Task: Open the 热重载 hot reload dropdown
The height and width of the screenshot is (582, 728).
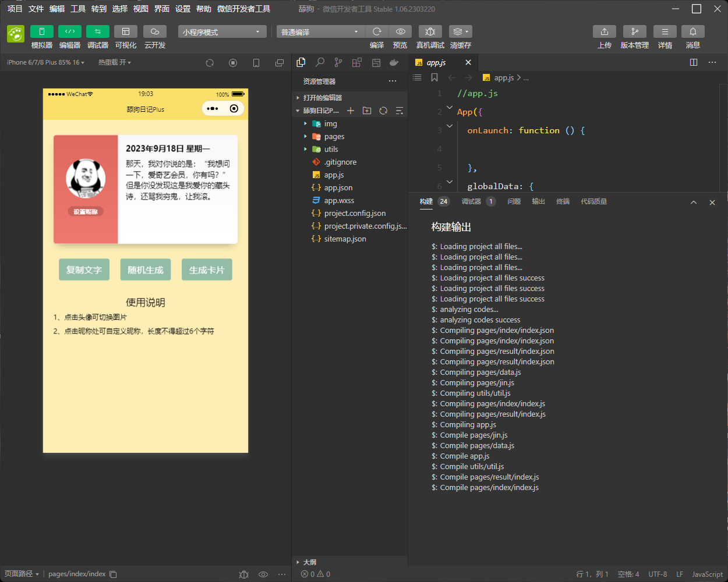Action: (115, 62)
